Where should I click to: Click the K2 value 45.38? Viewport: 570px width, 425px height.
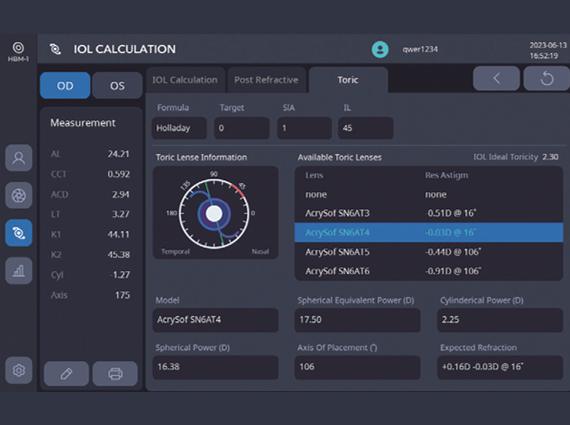pos(119,254)
